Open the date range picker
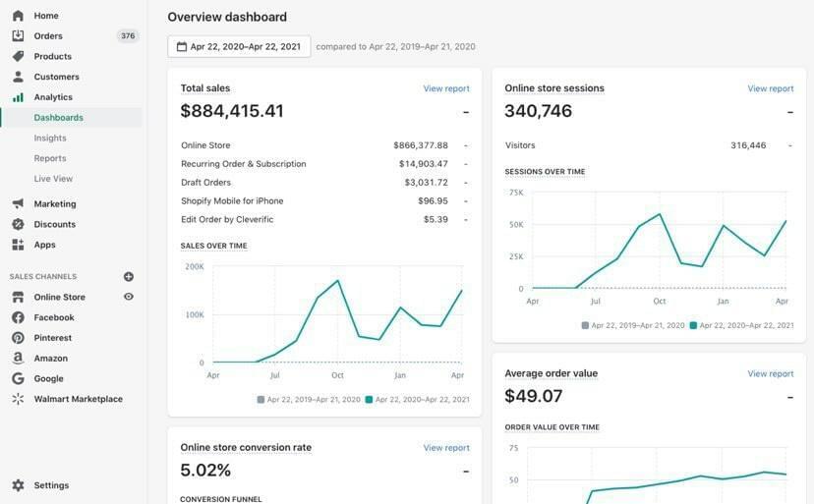Screen dimensions: 814x504 [x=239, y=46]
